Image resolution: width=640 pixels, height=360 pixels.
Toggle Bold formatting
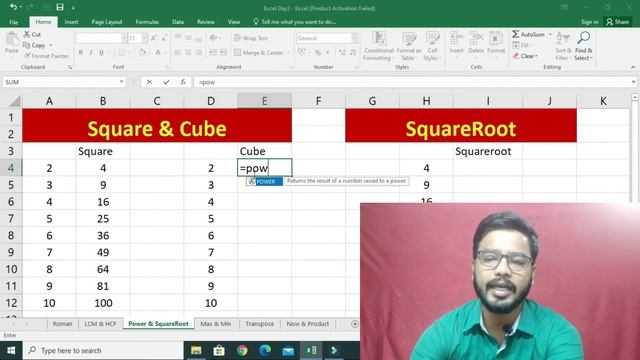point(81,52)
